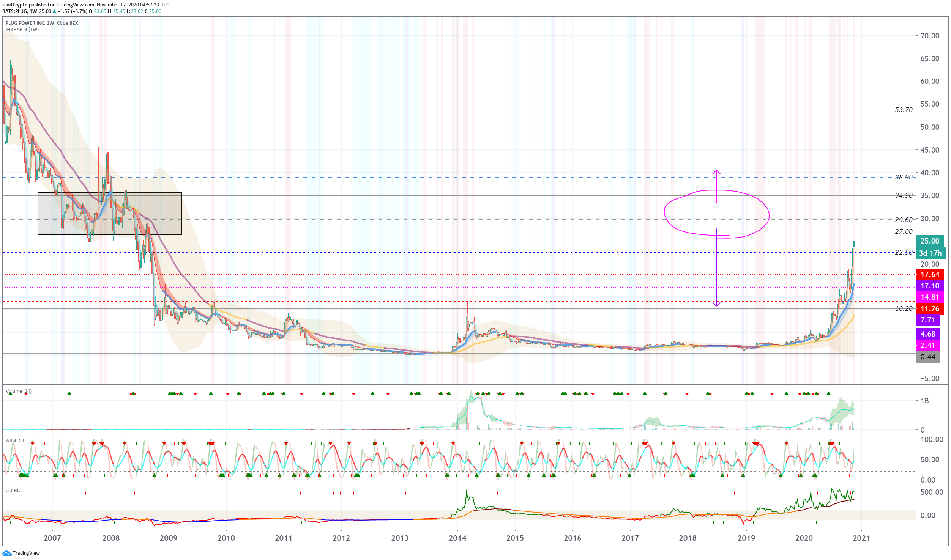The image size is (951, 560).
Task: Click the 45.00 price axis label
Action: (930, 150)
